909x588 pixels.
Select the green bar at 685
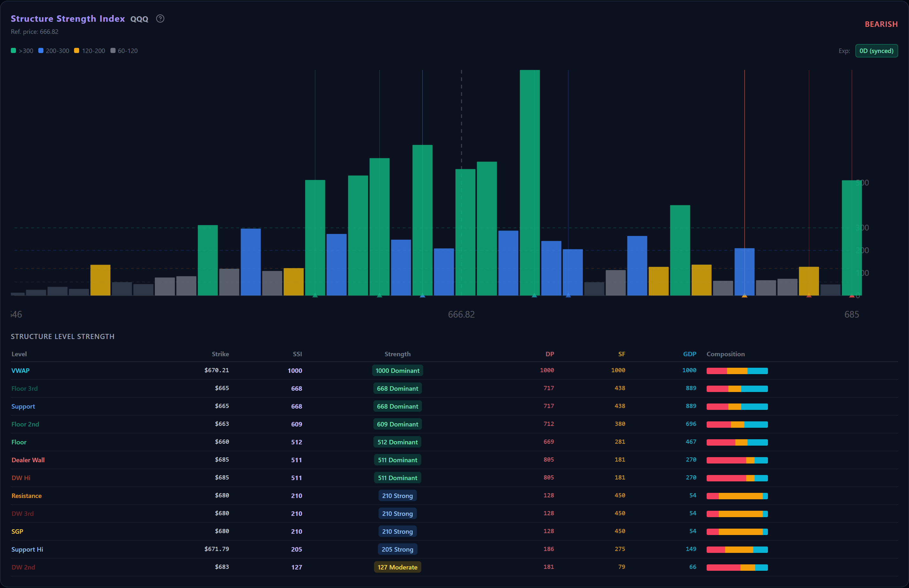coord(851,238)
